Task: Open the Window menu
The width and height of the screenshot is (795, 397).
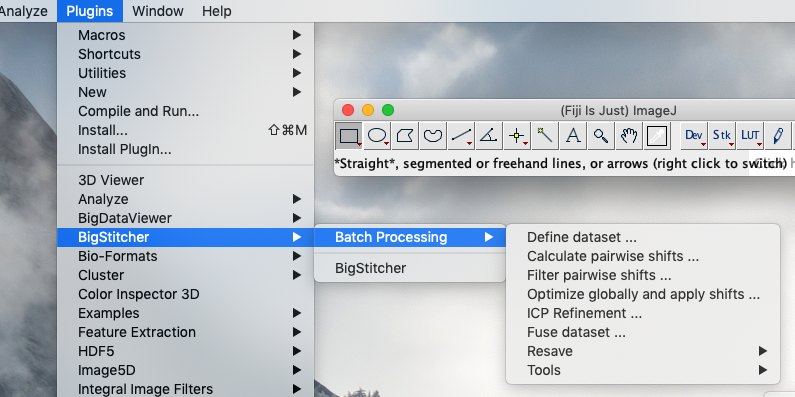Action: point(158,11)
